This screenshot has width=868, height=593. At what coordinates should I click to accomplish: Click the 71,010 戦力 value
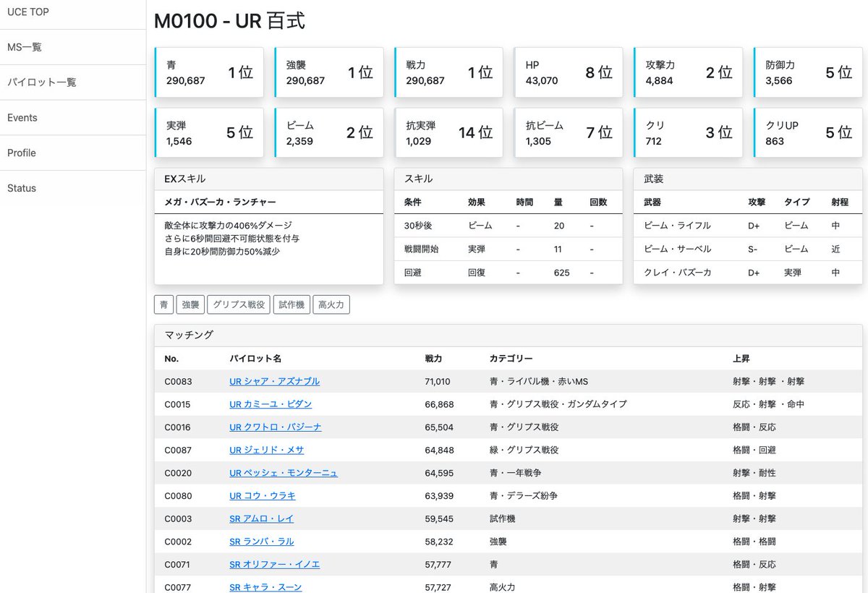pyautogui.click(x=438, y=381)
